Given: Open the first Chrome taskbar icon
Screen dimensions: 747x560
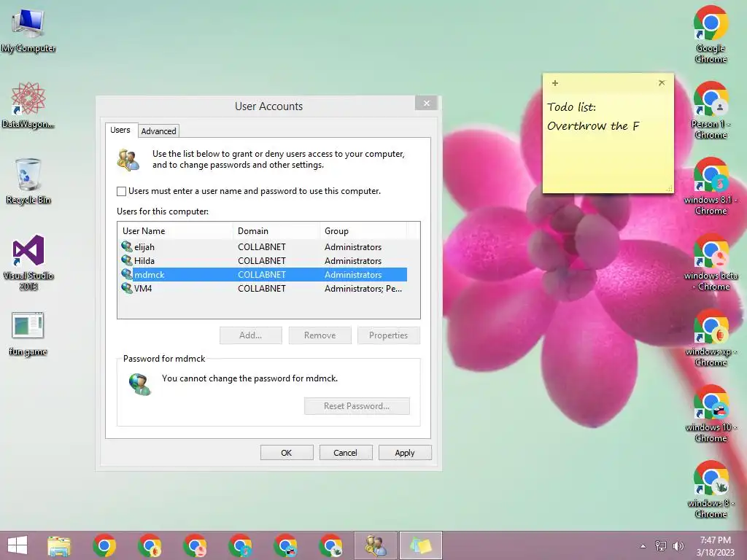Looking at the screenshot, I should [x=104, y=545].
